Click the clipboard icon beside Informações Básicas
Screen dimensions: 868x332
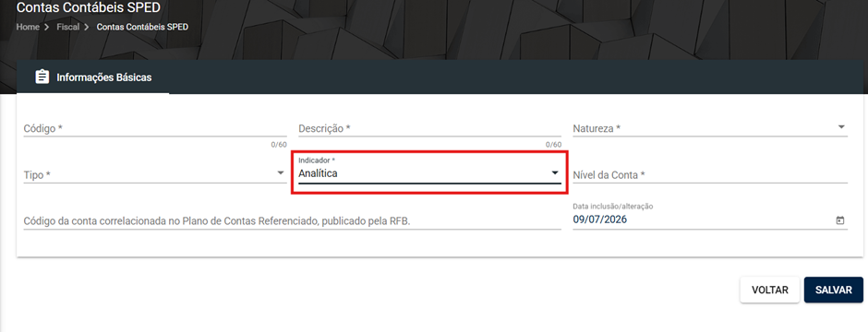(42, 77)
